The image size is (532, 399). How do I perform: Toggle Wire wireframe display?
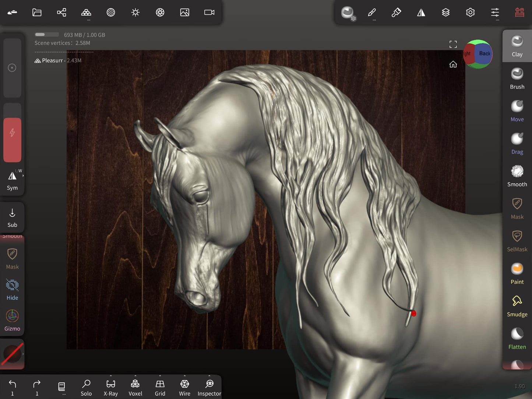point(185,388)
